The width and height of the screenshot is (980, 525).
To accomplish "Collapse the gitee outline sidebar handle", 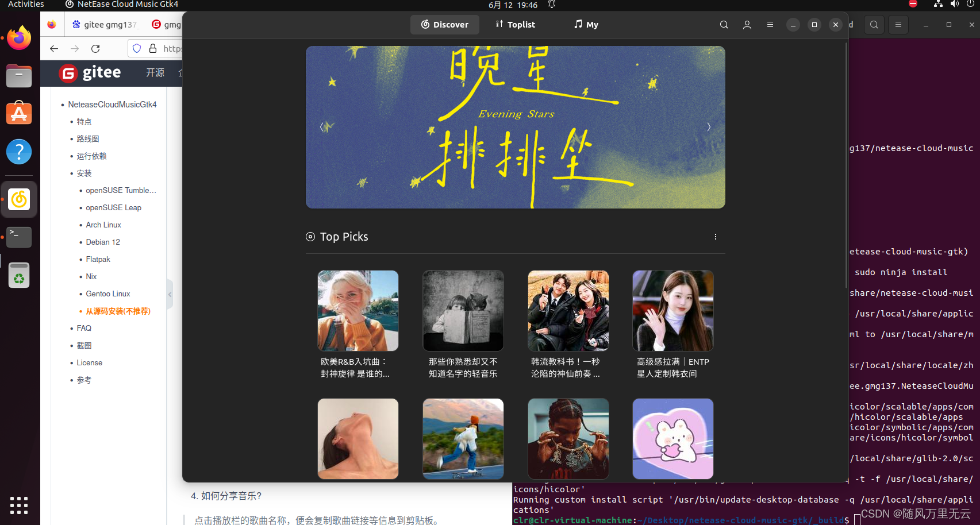I will coord(170,294).
